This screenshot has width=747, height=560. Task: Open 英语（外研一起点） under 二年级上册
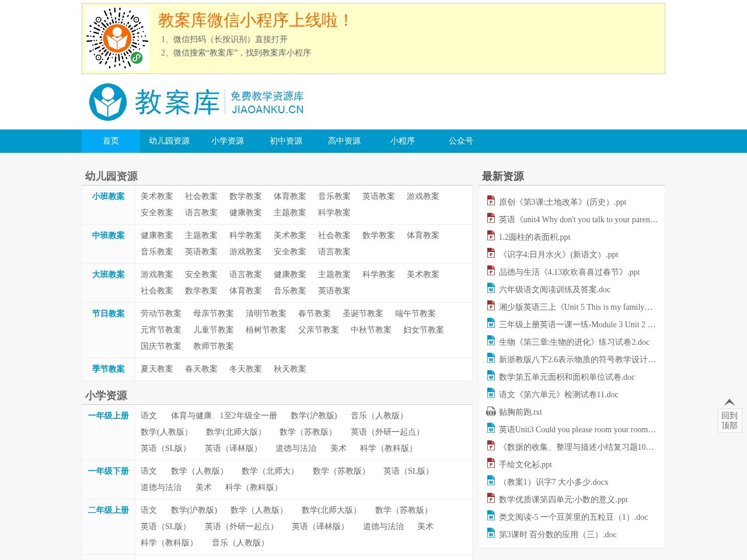[242, 527]
